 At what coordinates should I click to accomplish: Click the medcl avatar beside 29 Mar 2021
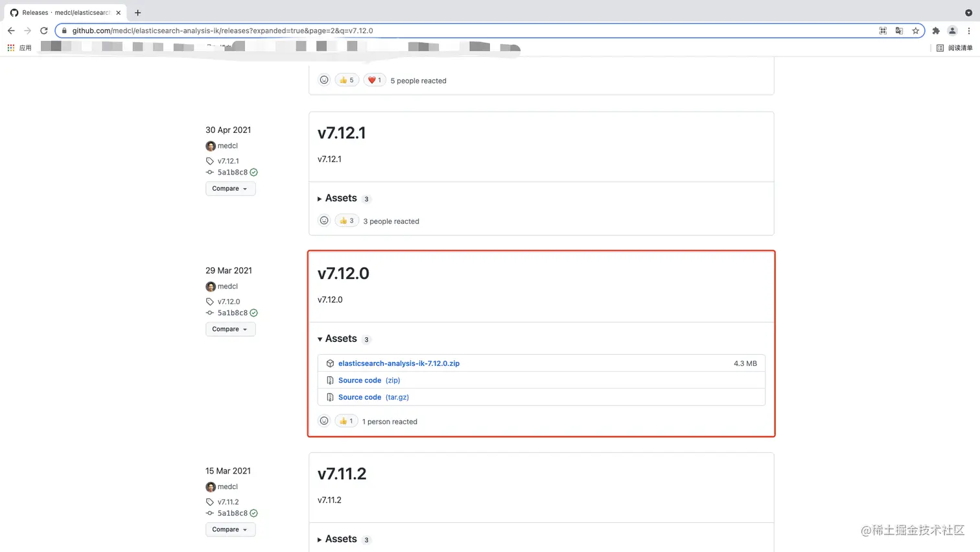tap(211, 287)
